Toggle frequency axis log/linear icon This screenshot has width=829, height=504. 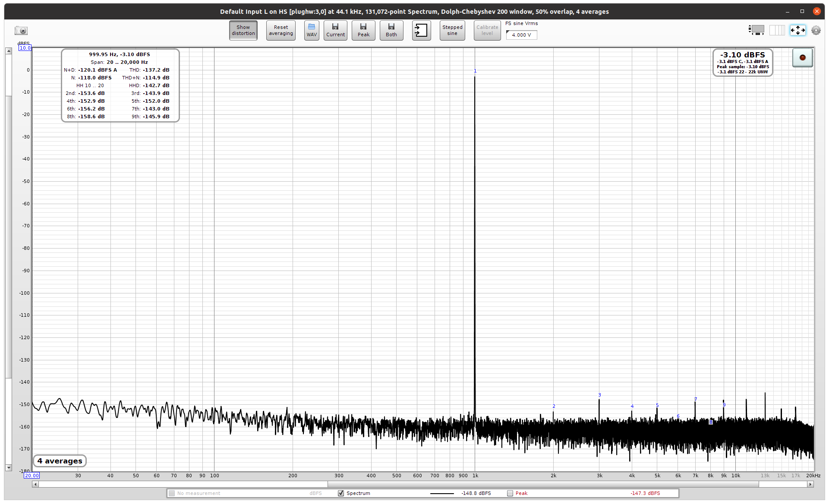(x=777, y=30)
